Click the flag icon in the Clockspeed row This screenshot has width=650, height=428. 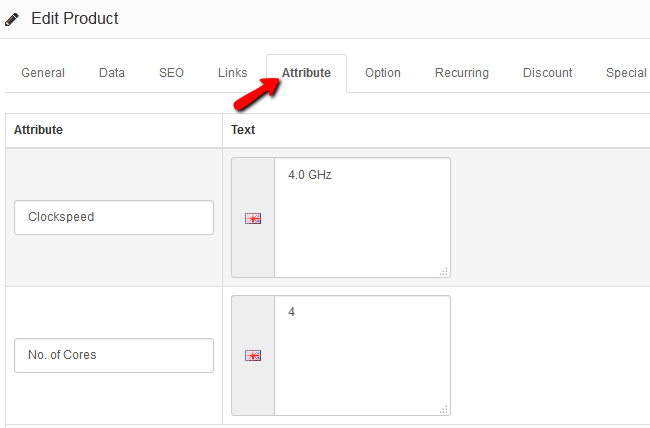[x=253, y=218]
